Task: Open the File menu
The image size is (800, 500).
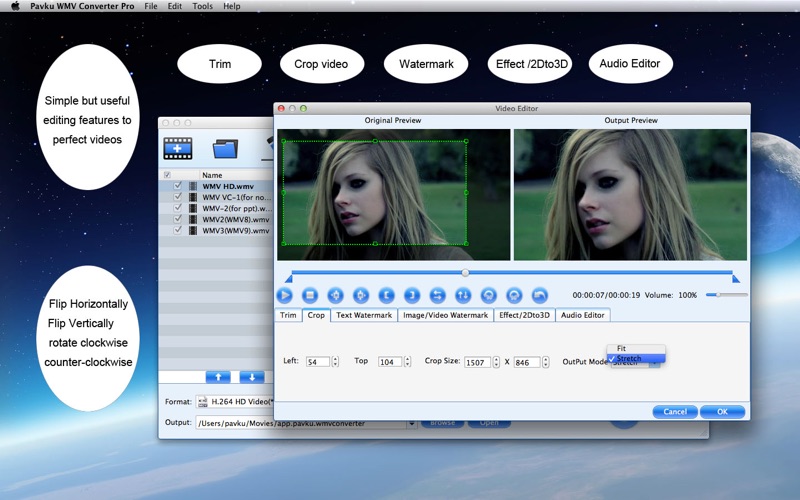Action: click(151, 6)
